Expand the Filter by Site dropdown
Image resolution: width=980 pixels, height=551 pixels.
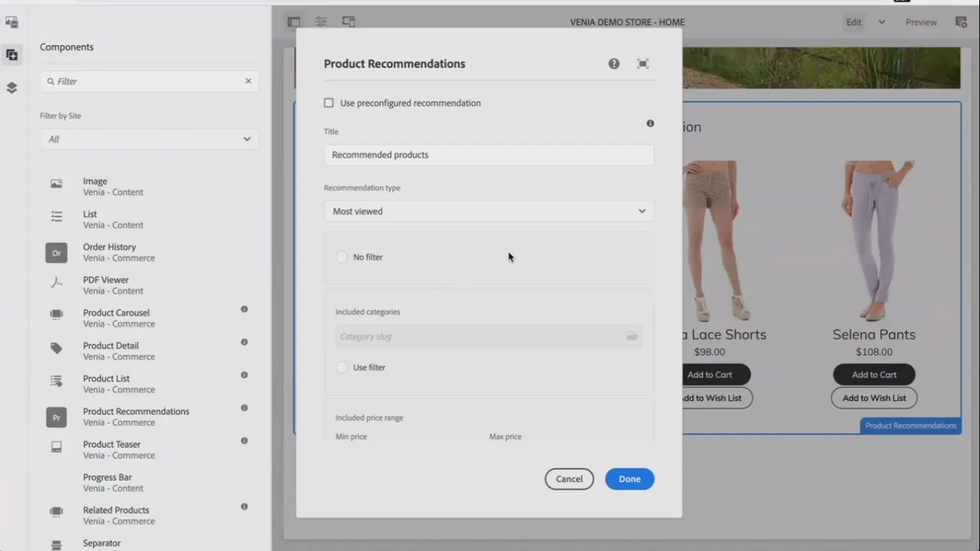[x=149, y=139]
